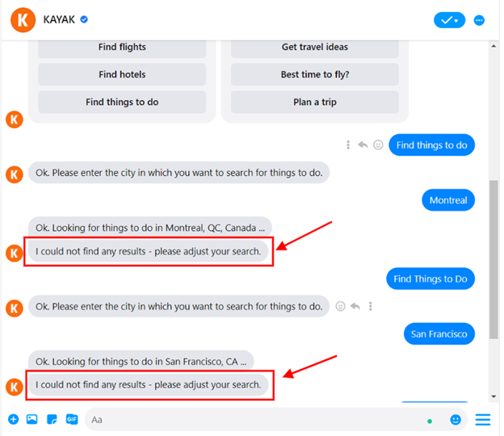The height and width of the screenshot is (436, 504).
Task: Click the scrollbar down arrow in chat
Action: [493, 396]
